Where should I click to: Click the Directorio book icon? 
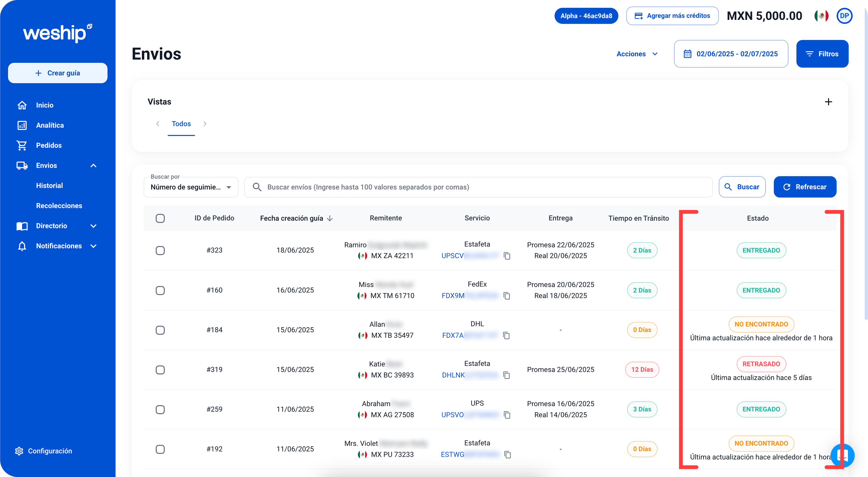click(22, 226)
